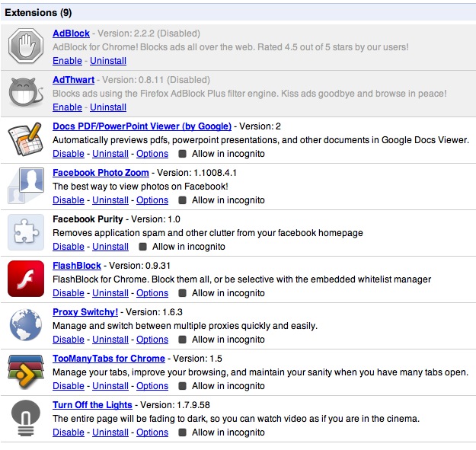Viewport: 476px width, 450px height.
Task: Click the Facebook Purity puzzle piece icon
Action: coord(25,233)
